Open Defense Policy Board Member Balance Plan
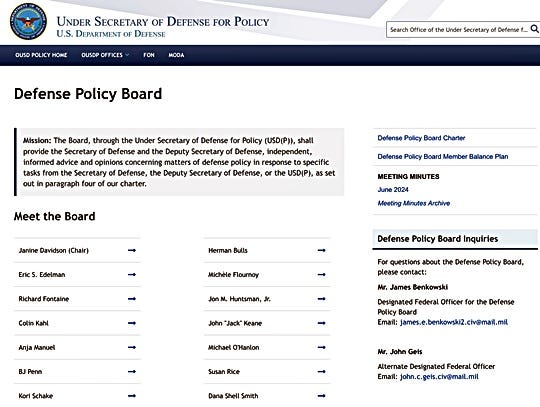The height and width of the screenshot is (407, 540). 443,157
